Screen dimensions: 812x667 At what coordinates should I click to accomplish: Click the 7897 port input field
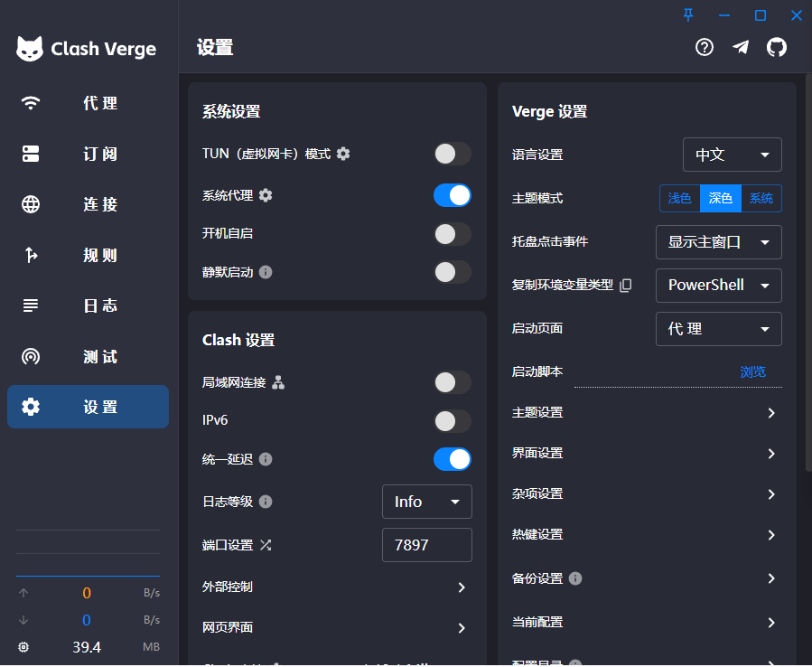427,545
